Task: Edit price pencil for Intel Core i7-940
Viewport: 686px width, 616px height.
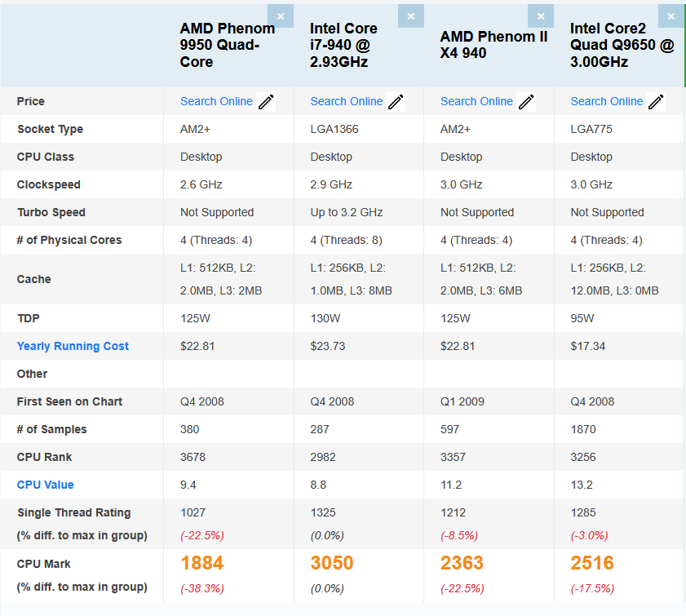Action: pos(396,102)
